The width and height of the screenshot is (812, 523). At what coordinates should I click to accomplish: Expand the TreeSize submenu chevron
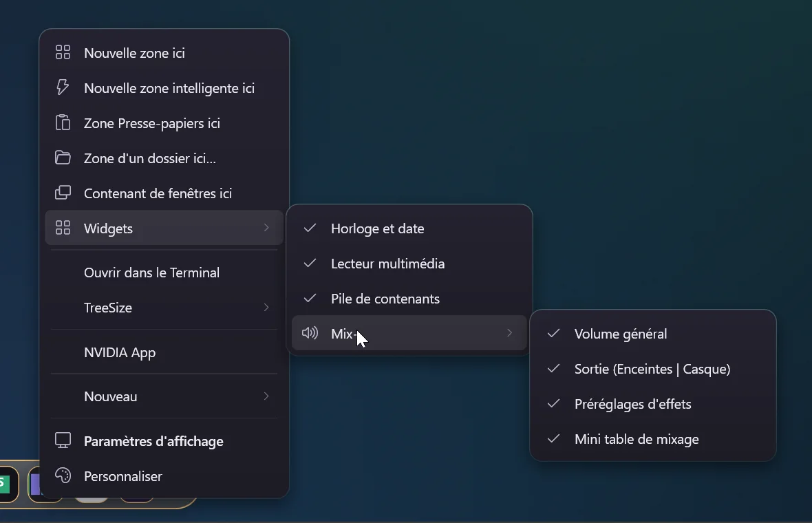(266, 308)
